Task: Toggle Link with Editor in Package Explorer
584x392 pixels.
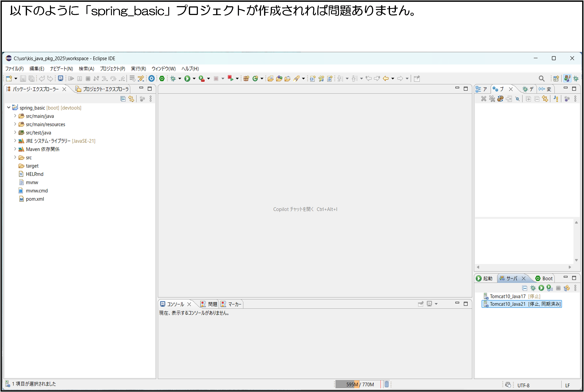Action: 131,99
